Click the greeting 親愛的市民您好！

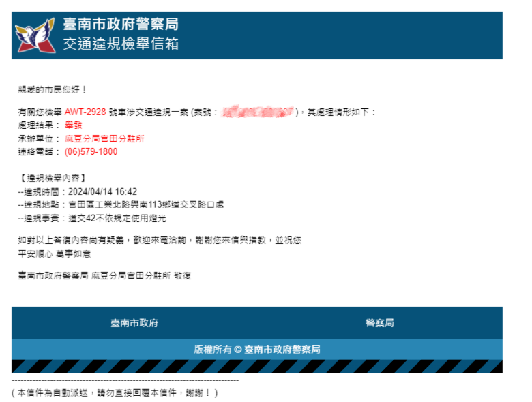point(53,89)
